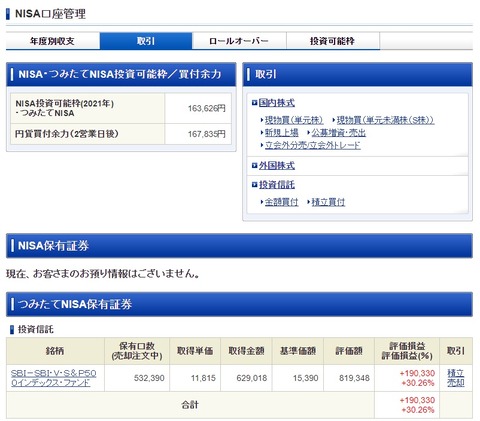Click the 保有口数 value 532,390

pos(149,378)
